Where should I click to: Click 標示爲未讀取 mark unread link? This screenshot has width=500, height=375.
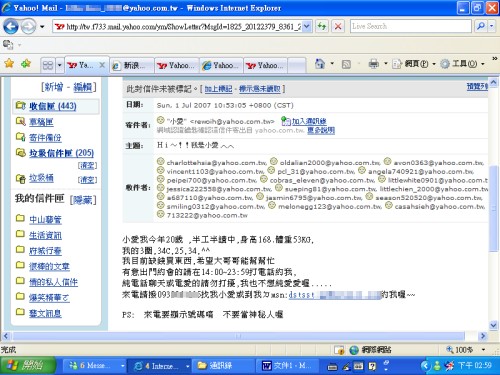(260, 89)
